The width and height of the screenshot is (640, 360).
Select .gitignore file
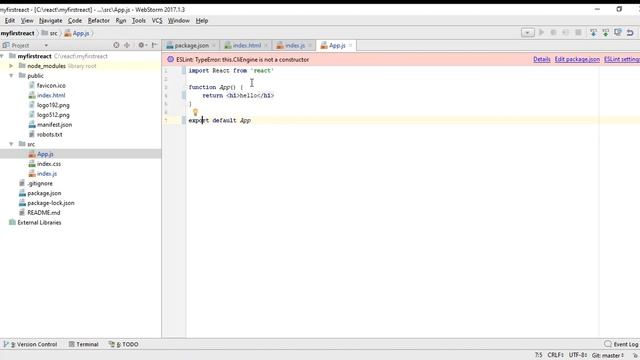[40, 183]
